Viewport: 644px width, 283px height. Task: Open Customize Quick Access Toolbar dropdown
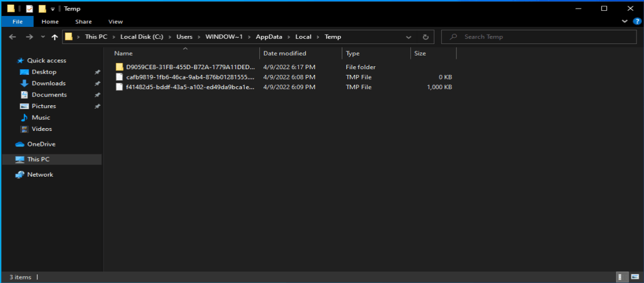click(x=53, y=9)
